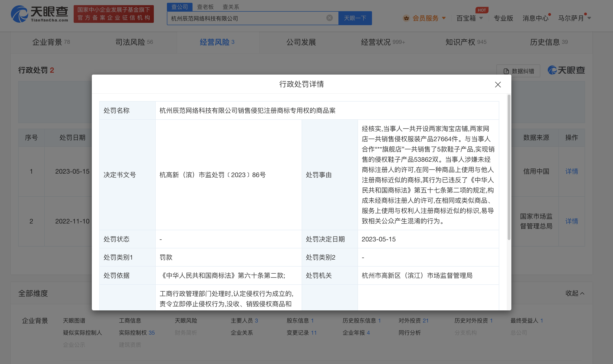Click 详情 for the 2022-11-10 row

point(572,221)
